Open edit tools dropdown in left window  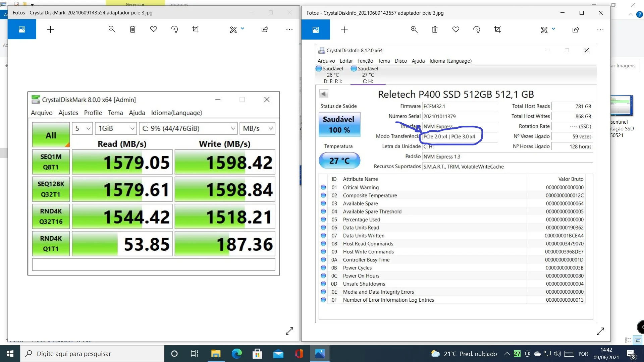tap(243, 29)
